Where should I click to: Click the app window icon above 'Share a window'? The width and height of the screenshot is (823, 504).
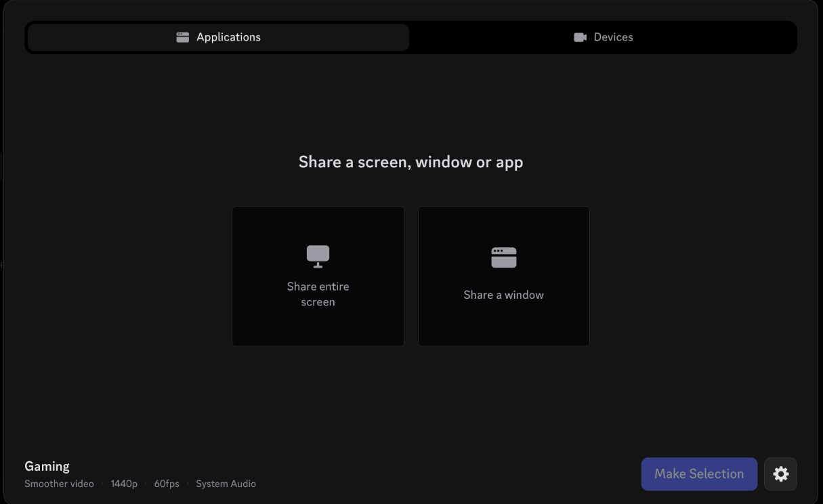[504, 257]
